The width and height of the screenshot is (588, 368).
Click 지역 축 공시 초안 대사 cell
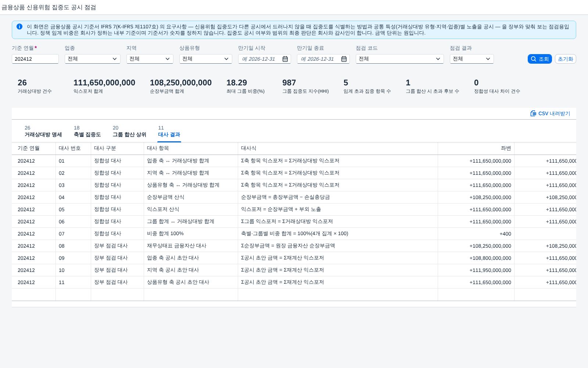click(191, 270)
